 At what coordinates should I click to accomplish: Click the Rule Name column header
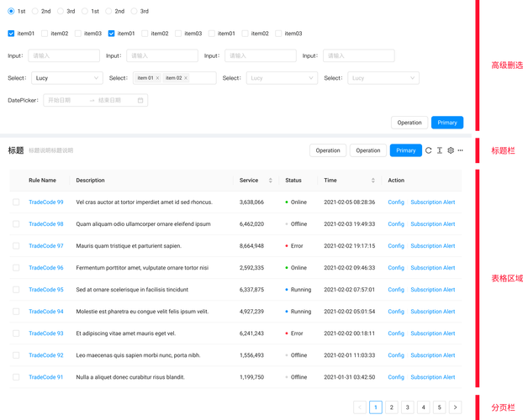point(42,181)
